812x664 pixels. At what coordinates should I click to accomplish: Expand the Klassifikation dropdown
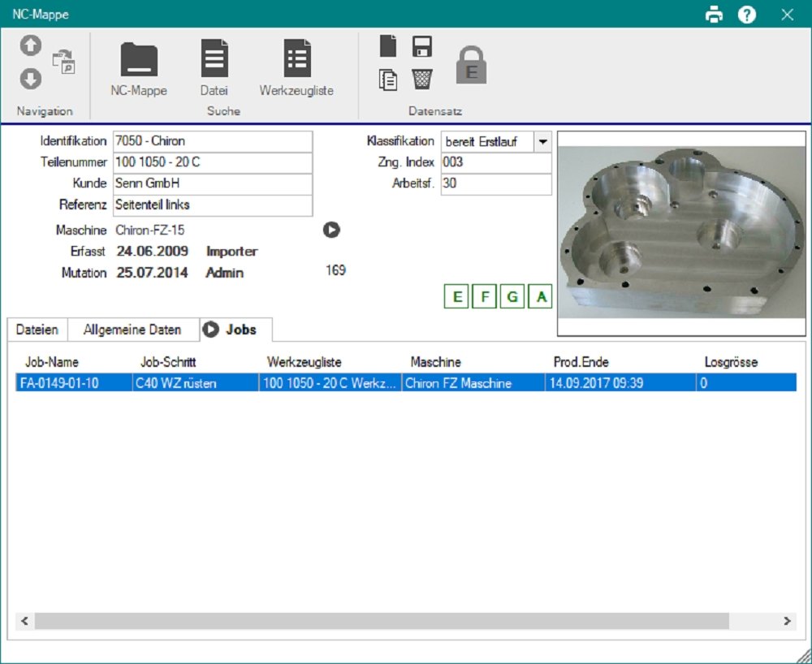point(542,141)
